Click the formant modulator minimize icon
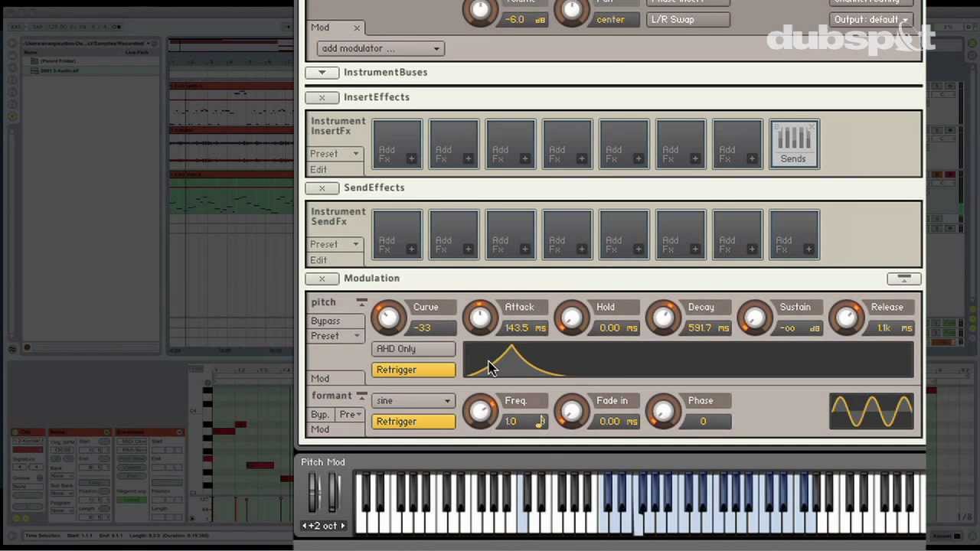Image resolution: width=980 pixels, height=551 pixels. [361, 396]
